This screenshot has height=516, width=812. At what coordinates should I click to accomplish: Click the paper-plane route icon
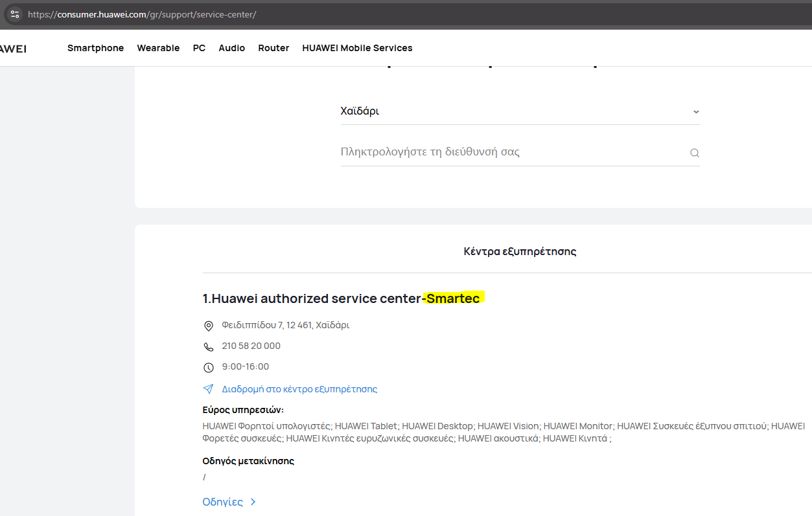point(209,389)
